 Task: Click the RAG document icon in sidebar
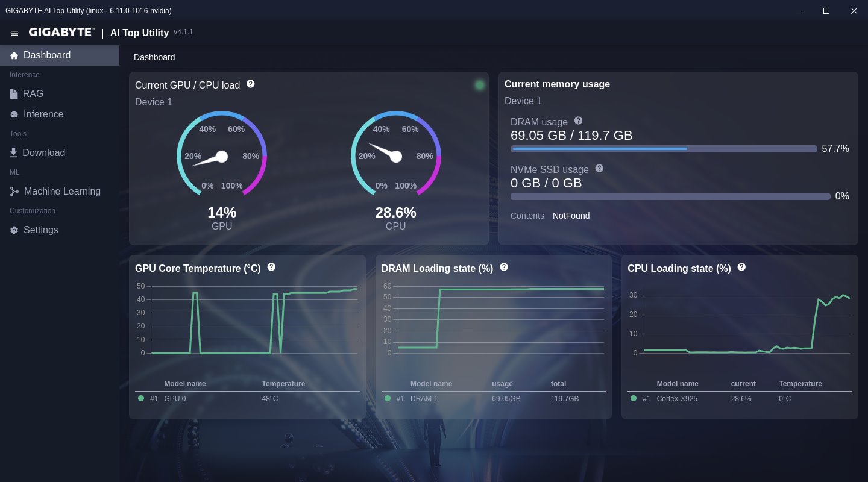click(14, 94)
